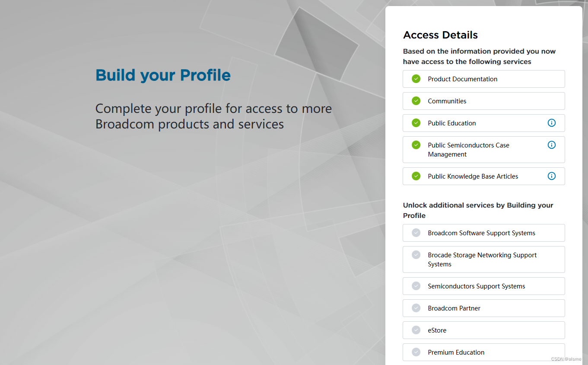The height and width of the screenshot is (365, 588).
Task: Select Brocade Storage Networking Support Systems label
Action: pos(482,259)
